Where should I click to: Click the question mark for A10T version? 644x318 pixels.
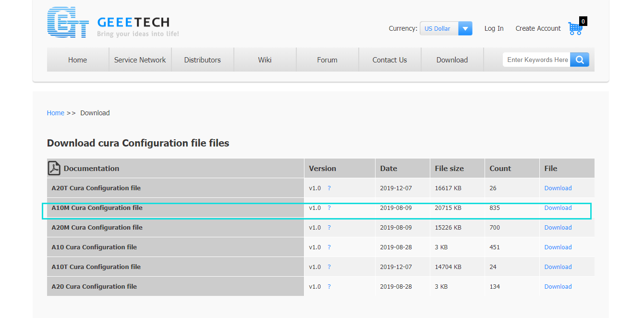[x=329, y=267]
